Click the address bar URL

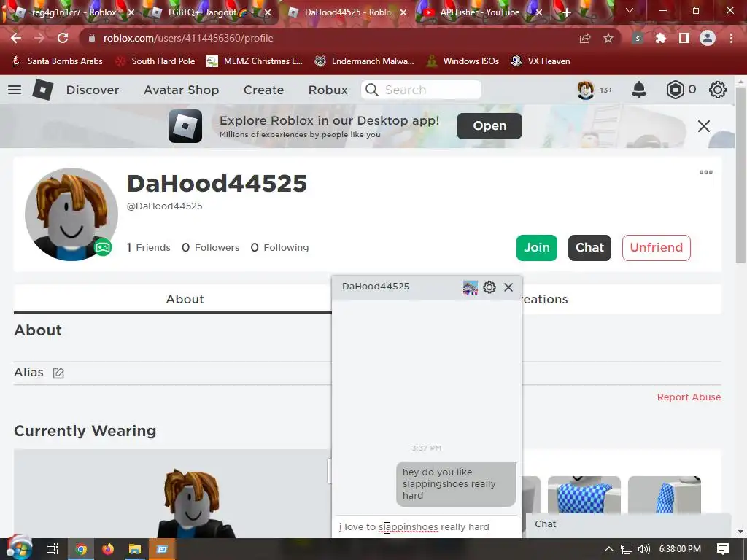tap(188, 38)
